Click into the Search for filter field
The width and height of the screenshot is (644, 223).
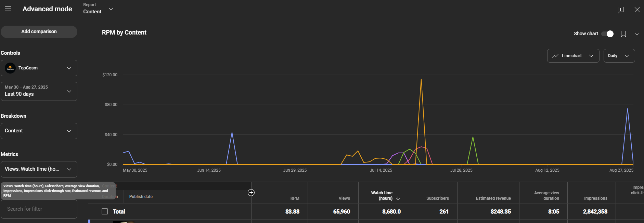(x=39, y=209)
